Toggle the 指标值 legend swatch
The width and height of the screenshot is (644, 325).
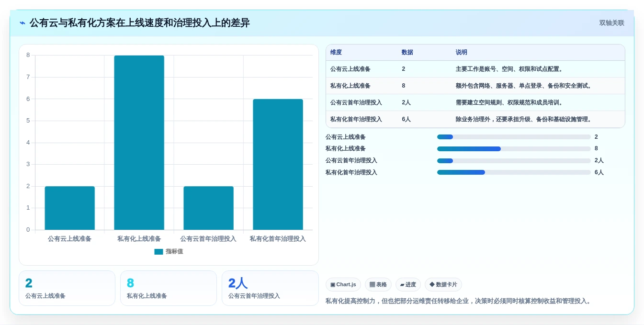[158, 252]
